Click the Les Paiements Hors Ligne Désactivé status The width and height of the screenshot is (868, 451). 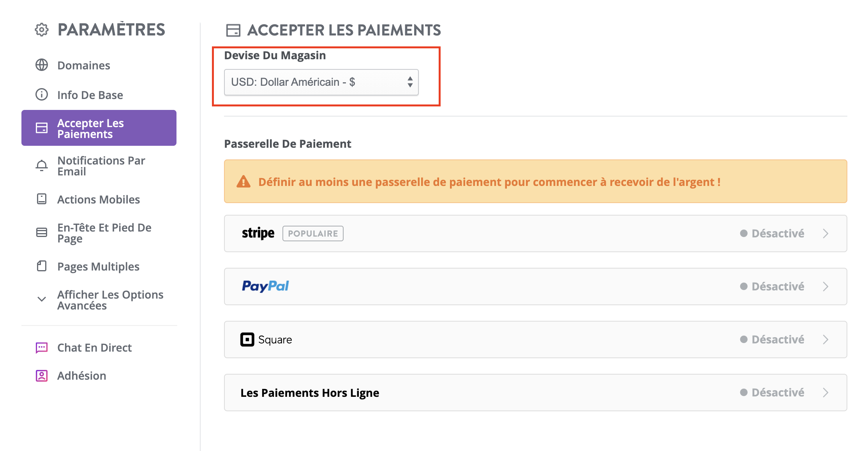pyautogui.click(x=772, y=393)
